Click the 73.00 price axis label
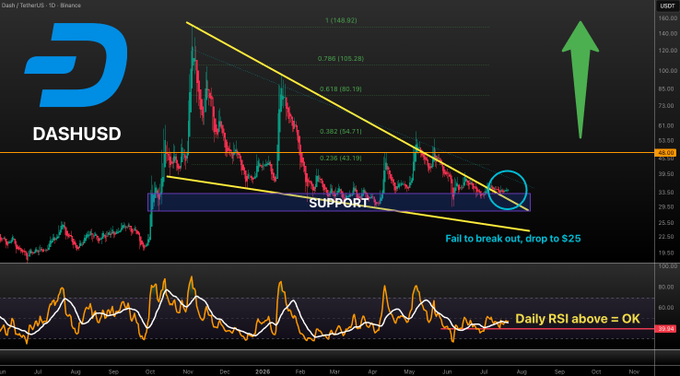This screenshot has height=376, width=680. [x=667, y=106]
